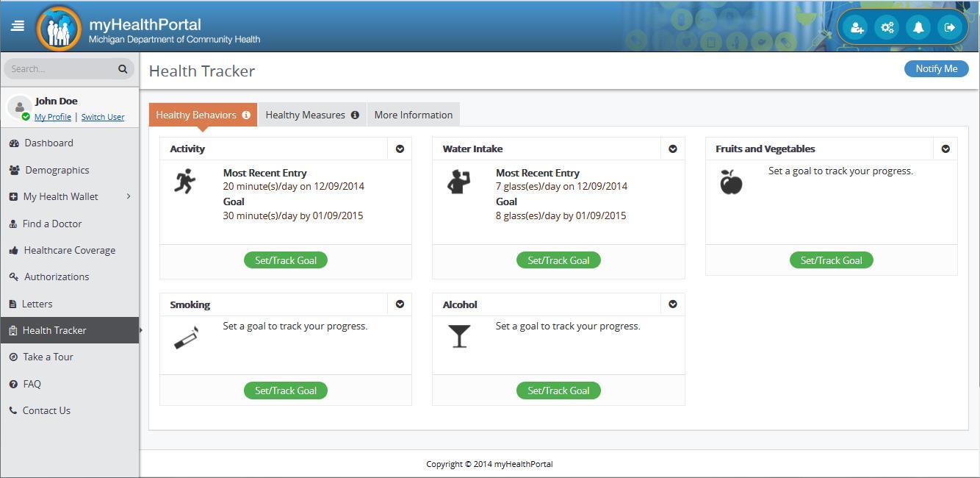Click the John Doe user name

[57, 101]
